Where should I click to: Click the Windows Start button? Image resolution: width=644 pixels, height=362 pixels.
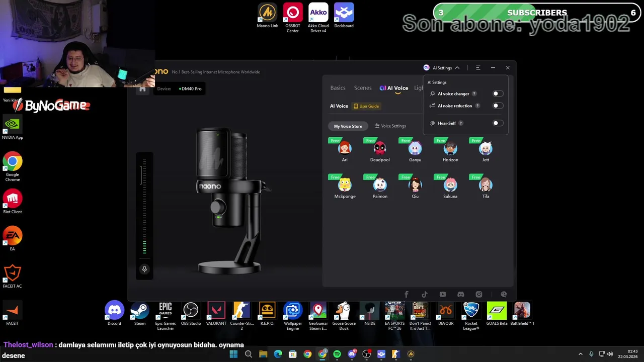(233, 354)
